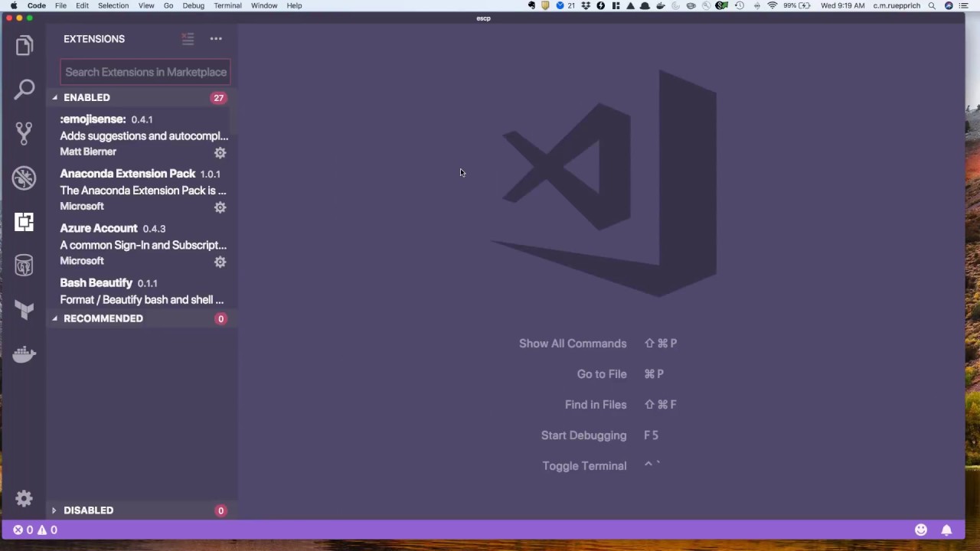Clear extensions search results icon
The height and width of the screenshot is (551, 980).
pos(188,38)
